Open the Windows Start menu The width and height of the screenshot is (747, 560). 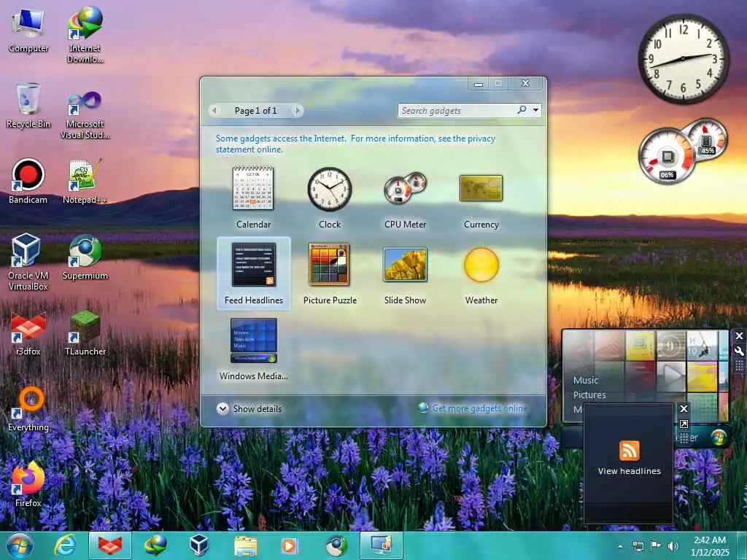tap(19, 545)
